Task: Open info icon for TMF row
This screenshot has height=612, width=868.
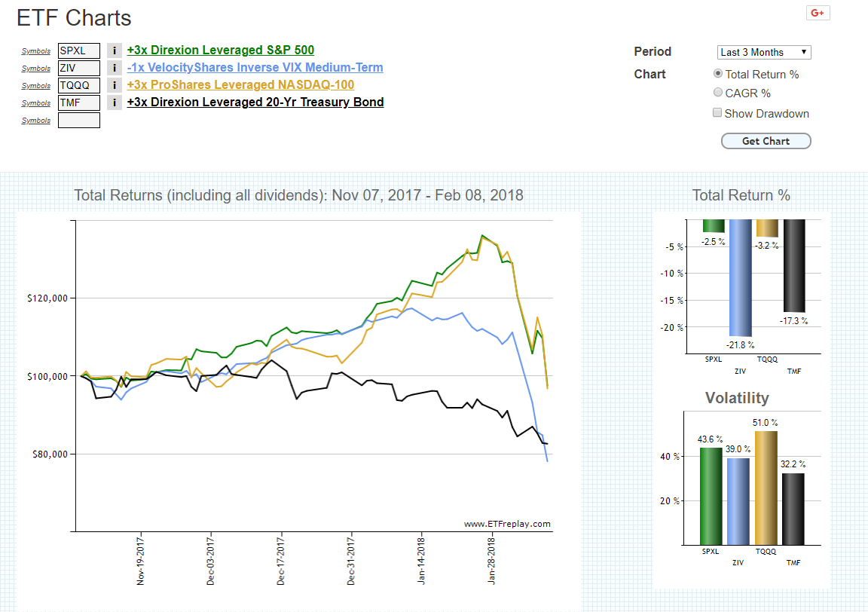Action: point(114,103)
